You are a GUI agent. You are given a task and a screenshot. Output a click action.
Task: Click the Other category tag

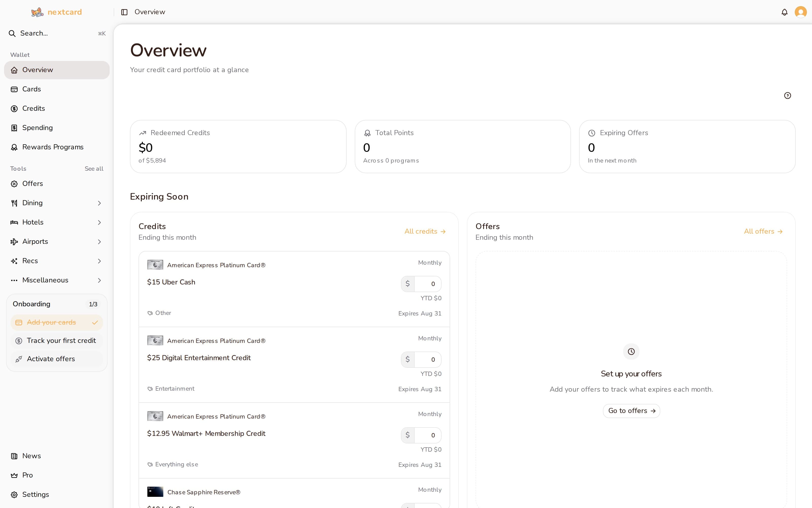[x=159, y=313]
